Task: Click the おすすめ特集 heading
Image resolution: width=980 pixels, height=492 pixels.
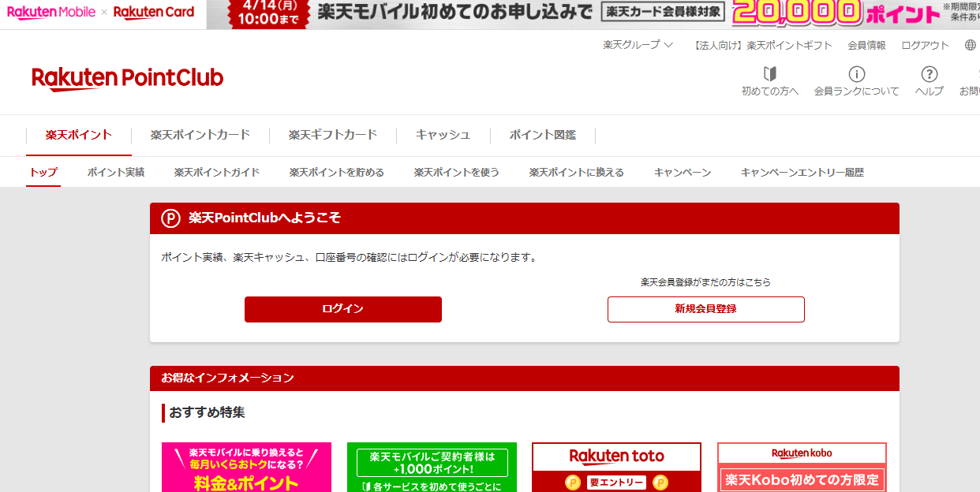Action: [x=207, y=412]
